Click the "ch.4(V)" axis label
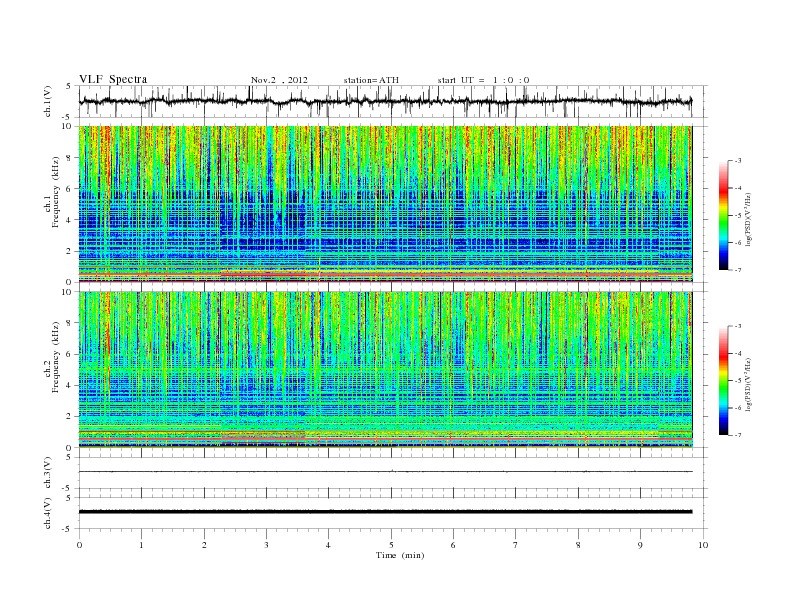Viewport: 792px width, 612px height. [x=47, y=513]
